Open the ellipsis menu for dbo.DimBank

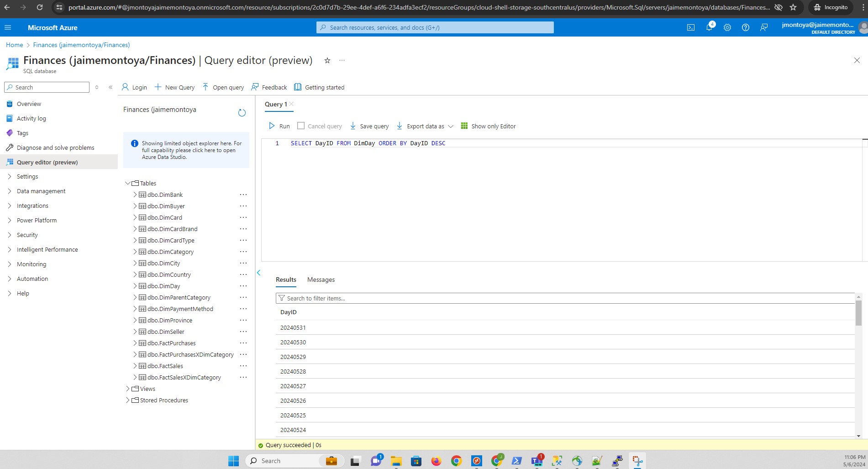click(x=243, y=195)
